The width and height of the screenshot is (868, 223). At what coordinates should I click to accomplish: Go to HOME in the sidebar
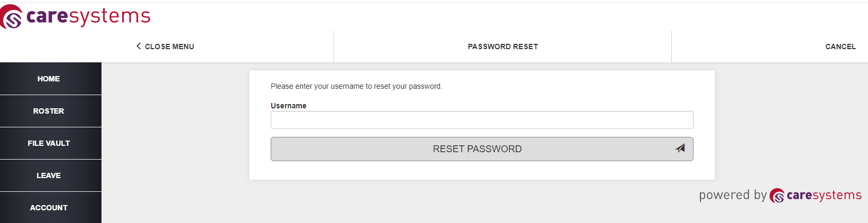coord(49,79)
